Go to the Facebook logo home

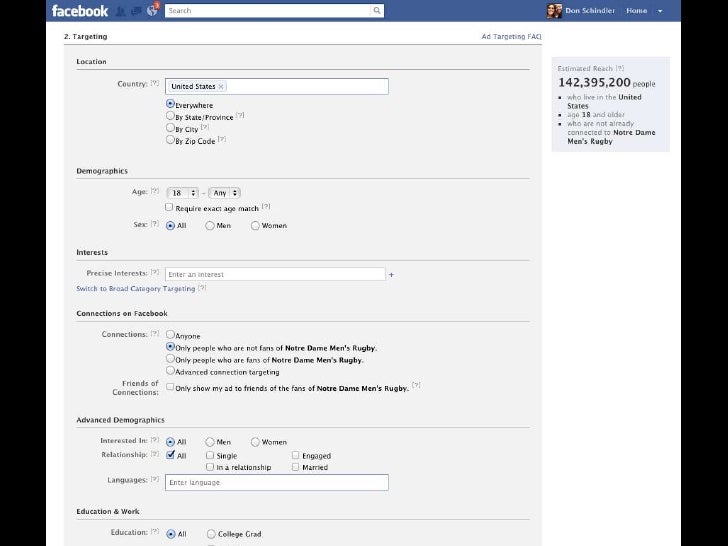pos(80,11)
